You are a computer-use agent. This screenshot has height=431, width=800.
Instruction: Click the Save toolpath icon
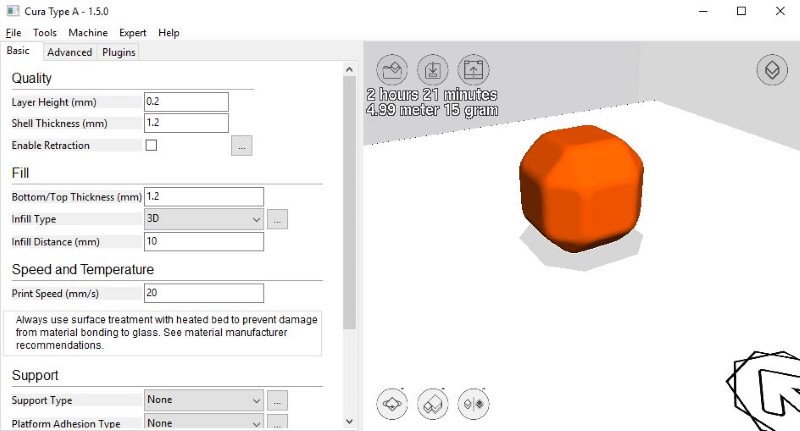pos(433,69)
